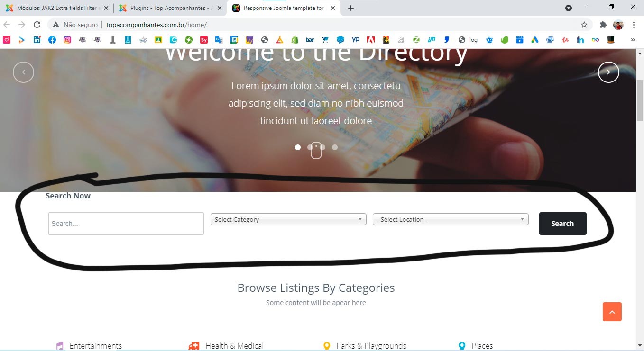Open the Shopify bookmark icon
Viewport: 644px width, 351px height.
tap(295, 40)
